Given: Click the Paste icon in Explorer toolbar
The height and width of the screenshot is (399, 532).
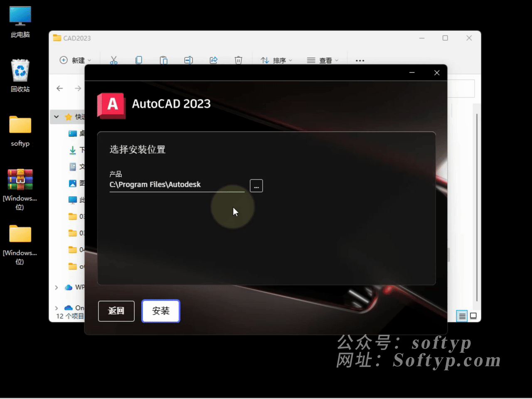Looking at the screenshot, I should coord(164,60).
